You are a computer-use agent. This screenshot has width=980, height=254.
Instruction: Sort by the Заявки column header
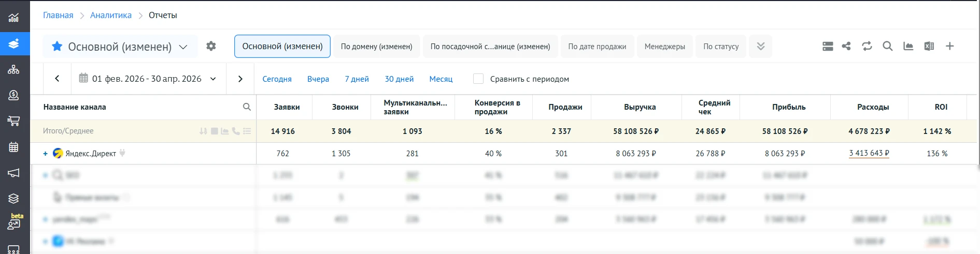click(x=287, y=107)
